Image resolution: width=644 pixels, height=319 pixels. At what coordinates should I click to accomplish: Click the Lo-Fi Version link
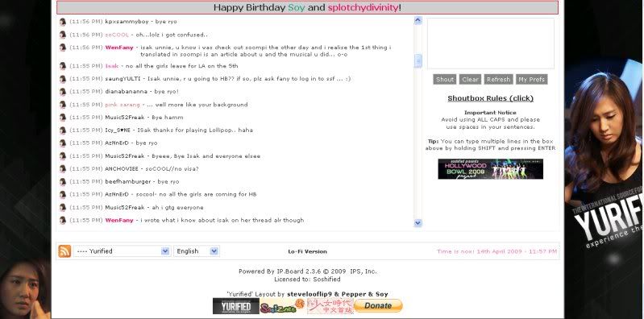click(x=308, y=251)
